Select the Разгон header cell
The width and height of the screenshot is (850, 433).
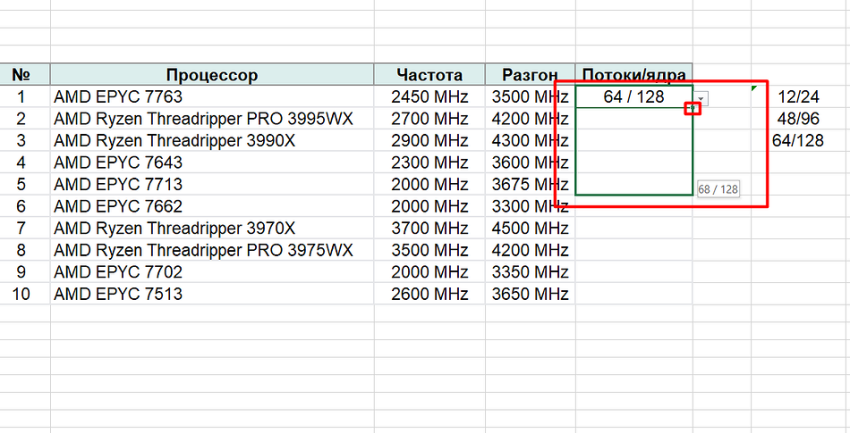coord(529,75)
